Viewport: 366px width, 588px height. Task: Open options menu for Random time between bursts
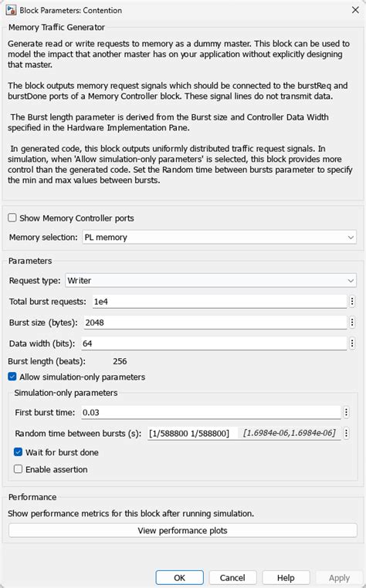click(346, 434)
